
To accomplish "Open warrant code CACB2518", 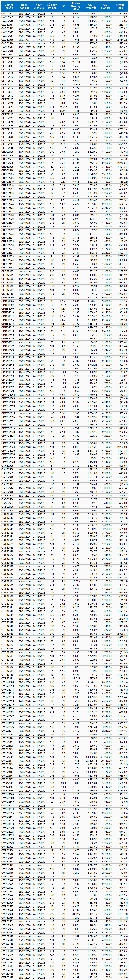I will point(8,51).
